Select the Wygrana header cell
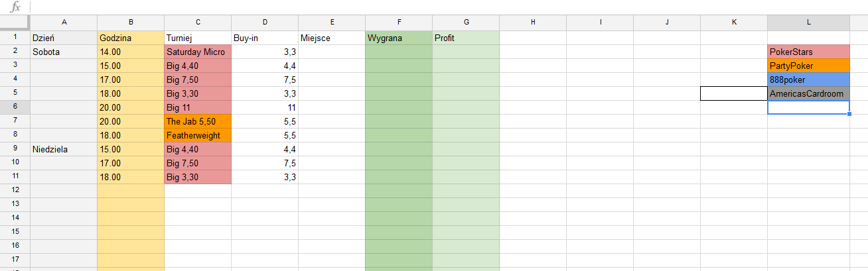 [398, 38]
